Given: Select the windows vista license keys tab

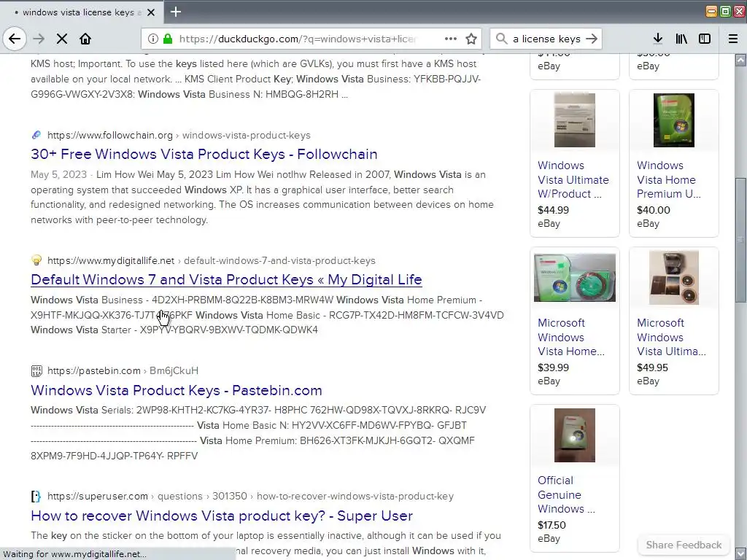Looking at the screenshot, I should 82,12.
